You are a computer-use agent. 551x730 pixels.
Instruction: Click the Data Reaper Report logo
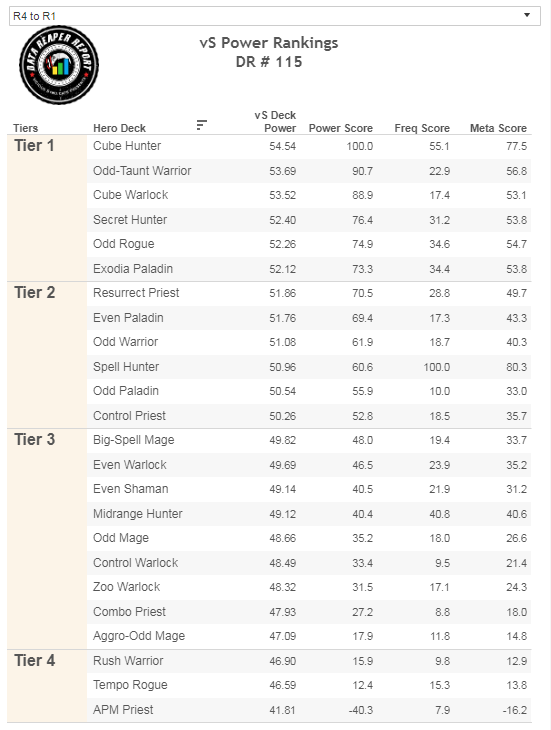point(59,65)
